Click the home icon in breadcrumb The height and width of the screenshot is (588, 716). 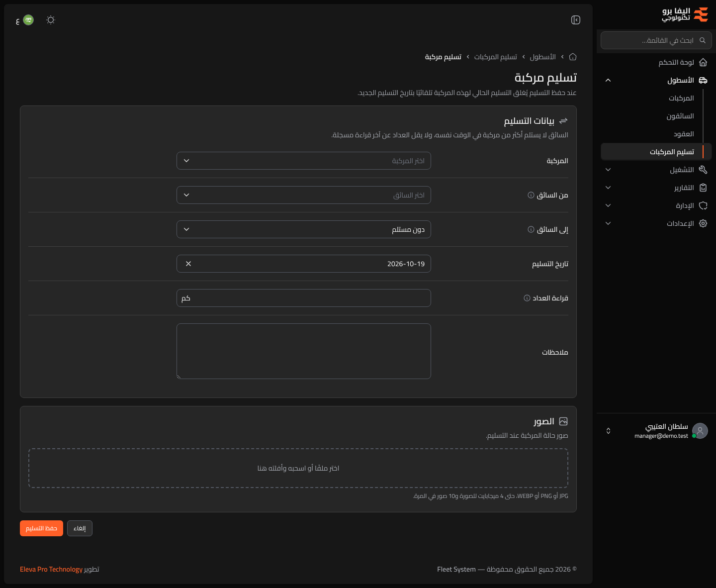click(x=573, y=57)
